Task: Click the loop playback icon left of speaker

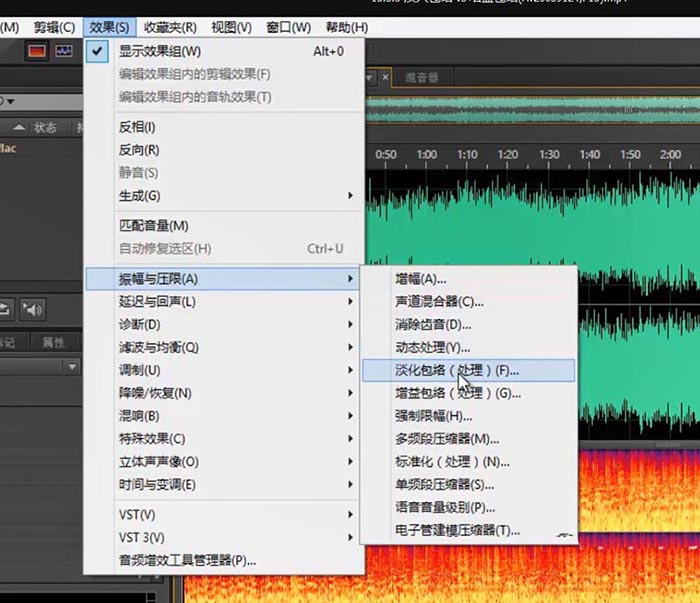Action: [6, 309]
